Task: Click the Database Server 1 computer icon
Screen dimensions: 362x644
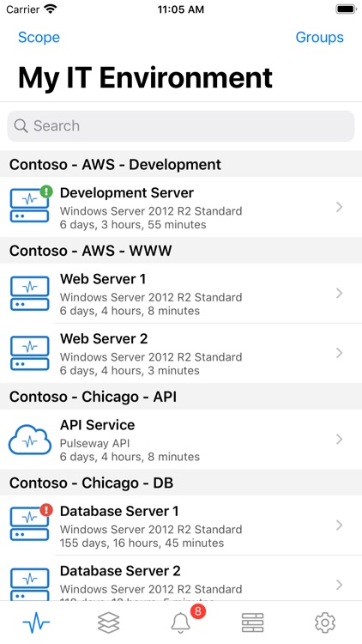Action: [29, 524]
